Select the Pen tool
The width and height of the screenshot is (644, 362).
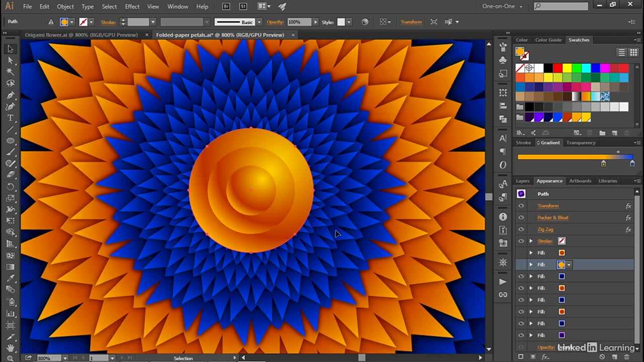[x=10, y=95]
